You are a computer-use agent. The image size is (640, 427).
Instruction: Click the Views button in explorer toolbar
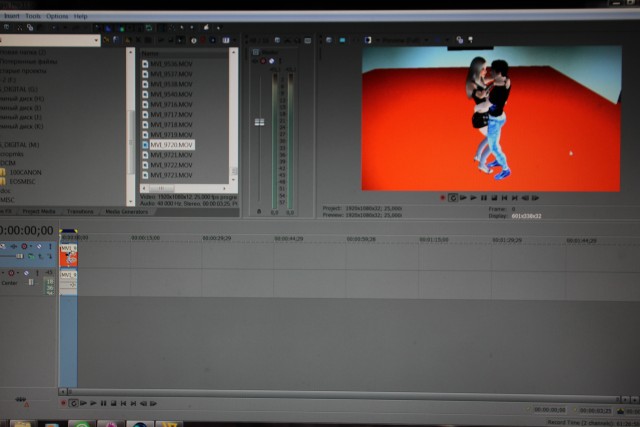(x=226, y=40)
